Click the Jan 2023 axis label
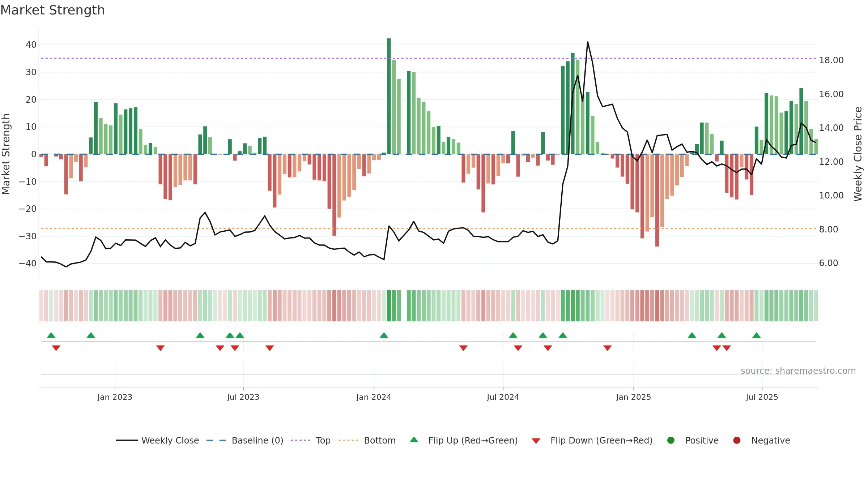The image size is (868, 488). 115,397
